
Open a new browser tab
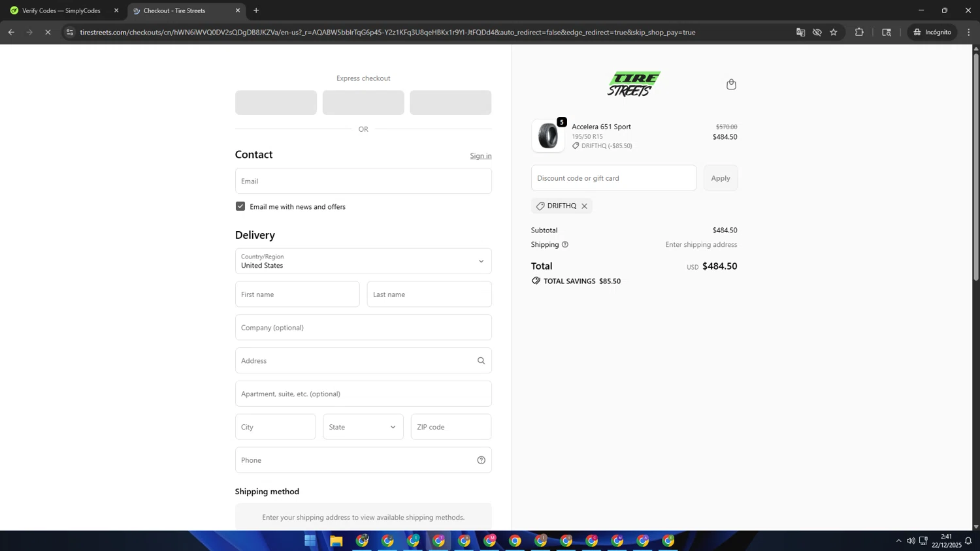point(256,10)
